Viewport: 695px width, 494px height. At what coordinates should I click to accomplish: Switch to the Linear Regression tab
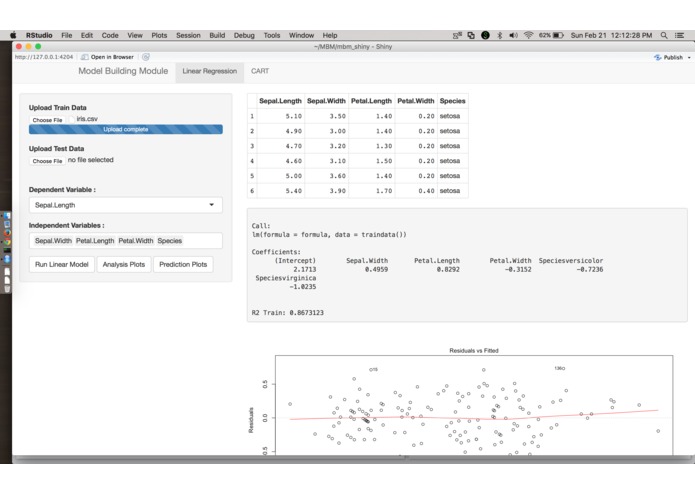click(x=210, y=71)
